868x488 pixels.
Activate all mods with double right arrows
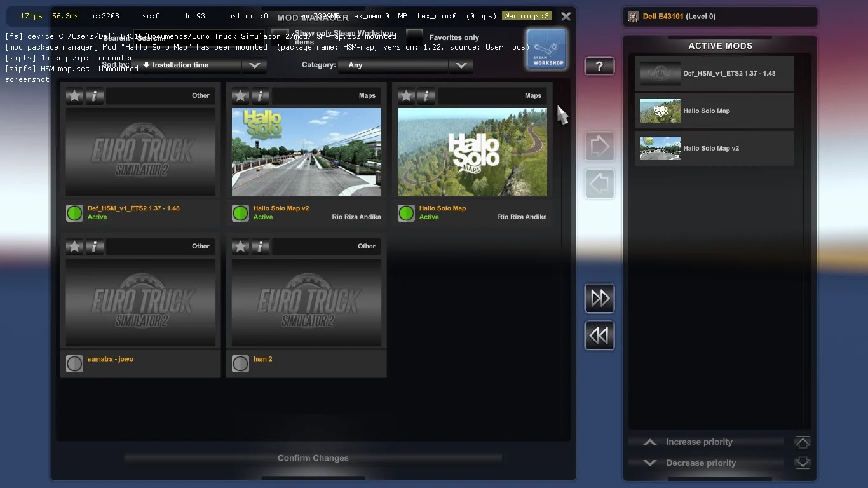tap(599, 298)
